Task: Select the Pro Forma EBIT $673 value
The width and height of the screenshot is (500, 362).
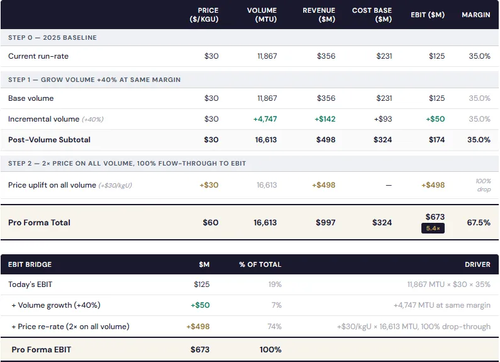Action: 200,349
